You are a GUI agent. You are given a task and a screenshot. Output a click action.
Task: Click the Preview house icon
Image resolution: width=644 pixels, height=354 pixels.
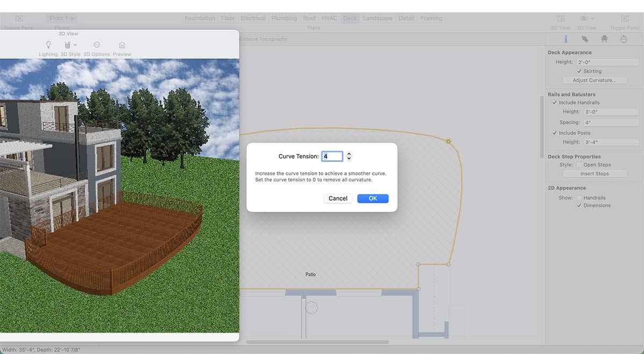point(122,46)
